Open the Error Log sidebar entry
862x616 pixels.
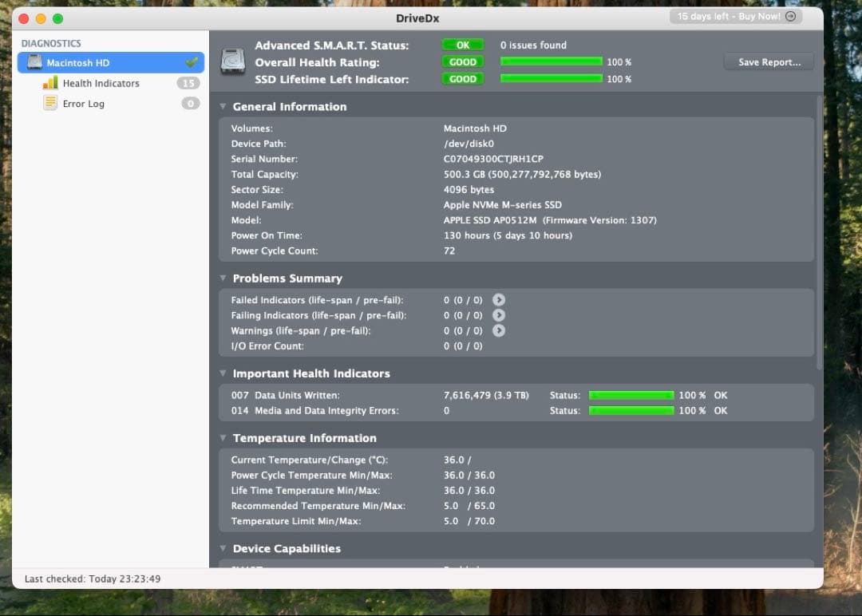(83, 103)
